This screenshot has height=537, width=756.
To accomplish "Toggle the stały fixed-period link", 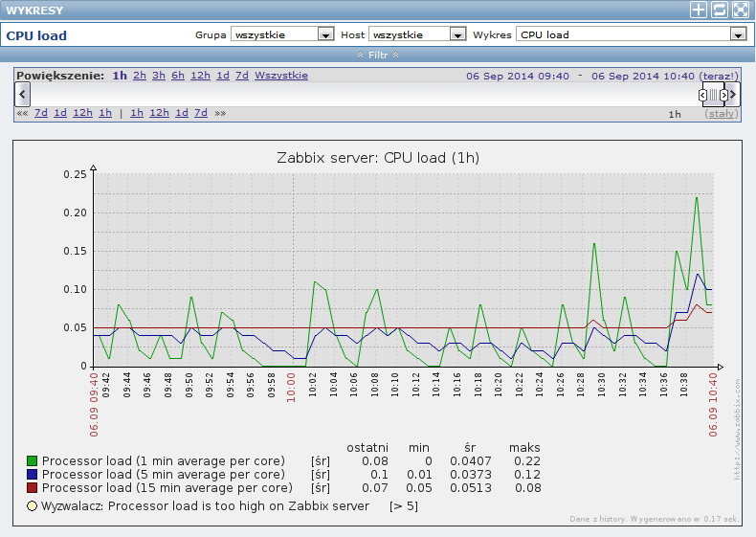I will tap(722, 114).
